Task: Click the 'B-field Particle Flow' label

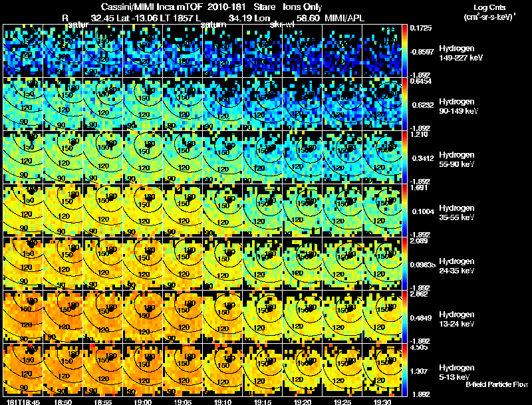Action: [x=497, y=384]
